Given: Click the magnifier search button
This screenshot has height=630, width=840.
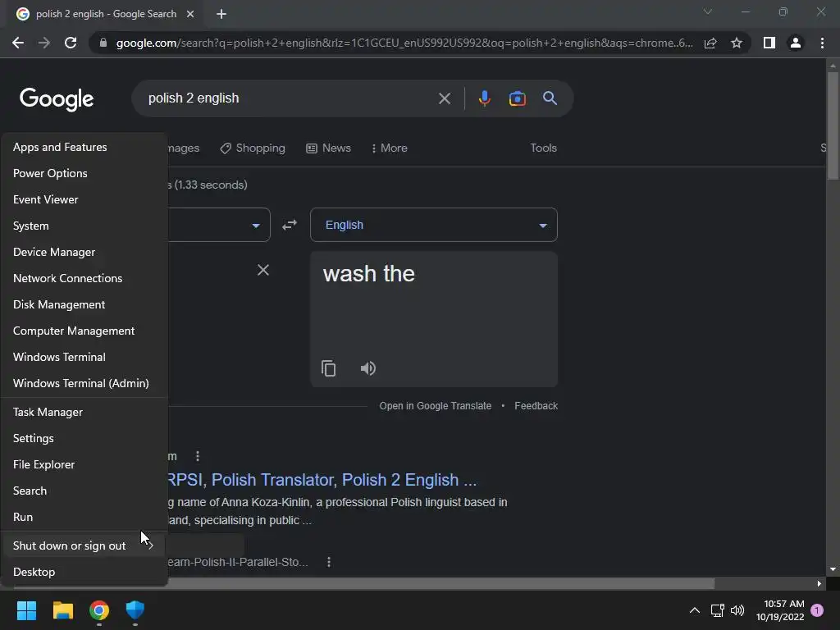Looking at the screenshot, I should click(x=550, y=98).
